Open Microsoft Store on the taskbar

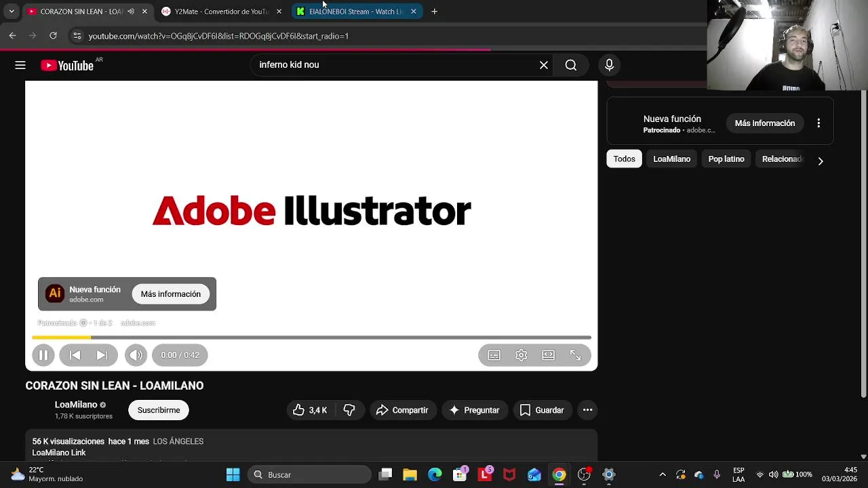[x=460, y=474]
